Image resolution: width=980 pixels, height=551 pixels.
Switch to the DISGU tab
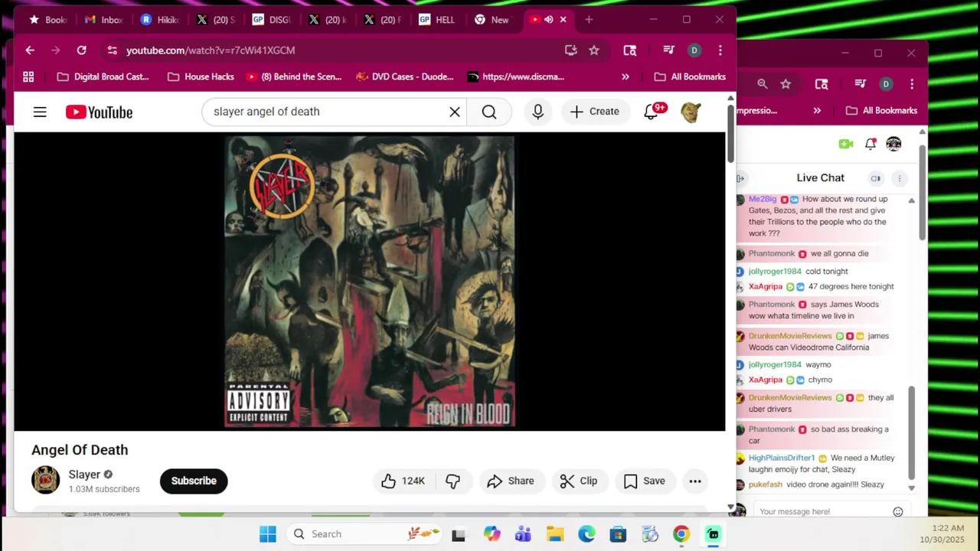(x=271, y=20)
